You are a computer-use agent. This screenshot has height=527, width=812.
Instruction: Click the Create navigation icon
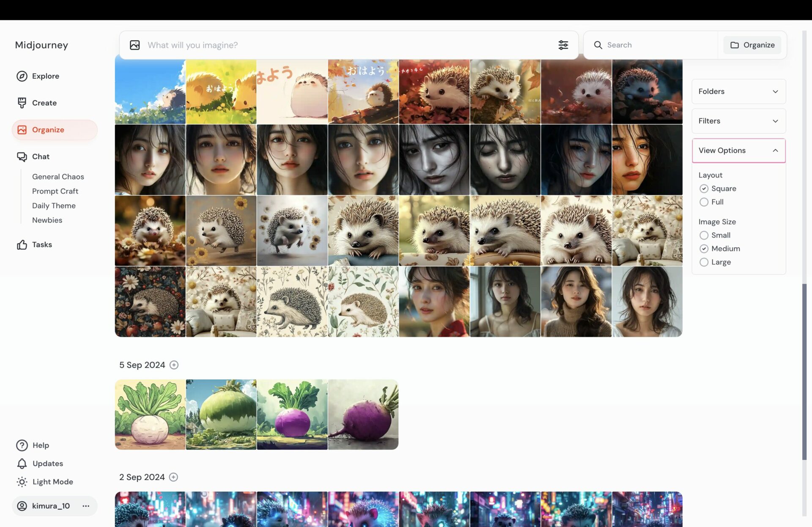(22, 103)
